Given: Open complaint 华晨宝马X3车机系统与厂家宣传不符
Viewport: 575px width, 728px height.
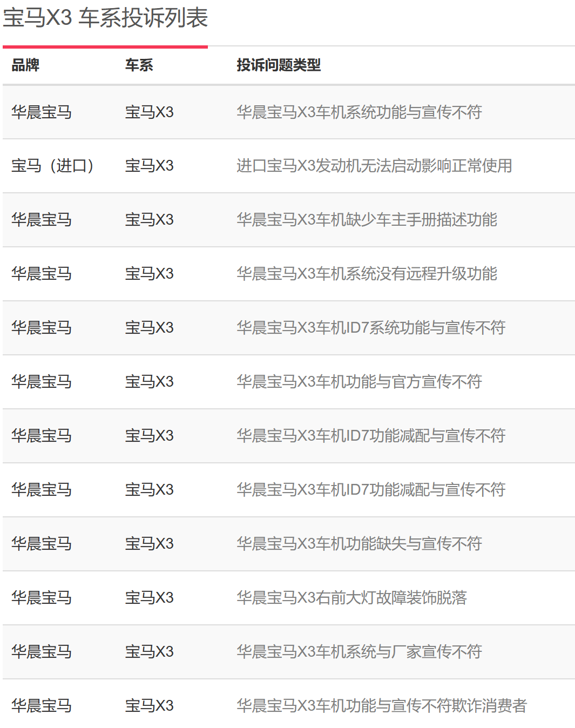Looking at the screenshot, I should click(x=359, y=652).
